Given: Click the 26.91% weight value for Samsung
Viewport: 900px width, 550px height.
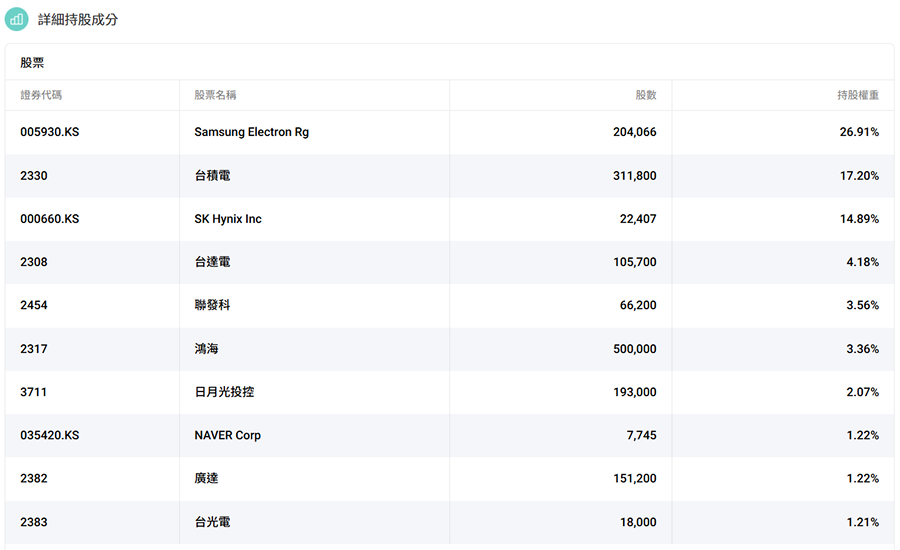Looking at the screenshot, I should click(859, 132).
